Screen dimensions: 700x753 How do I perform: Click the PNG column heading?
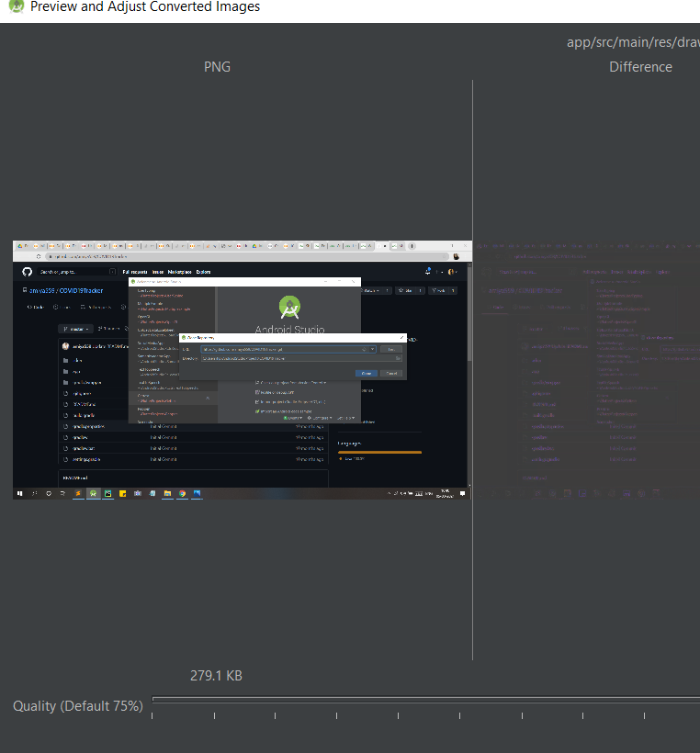[217, 67]
